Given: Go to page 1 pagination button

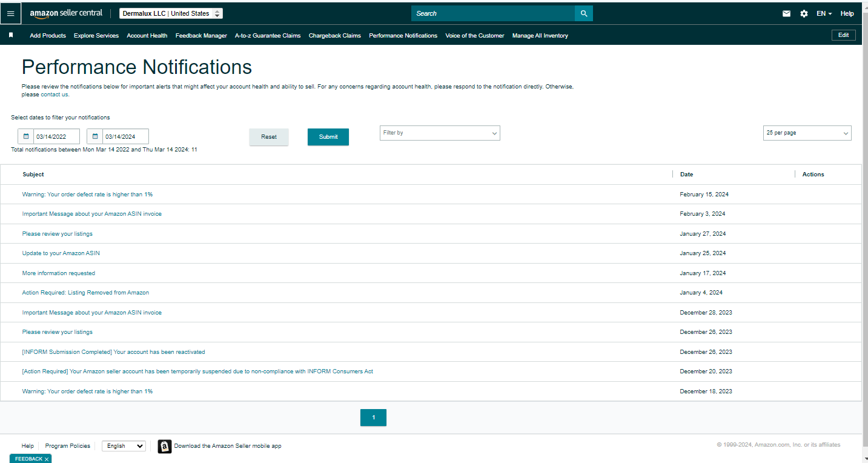Looking at the screenshot, I should tap(373, 418).
